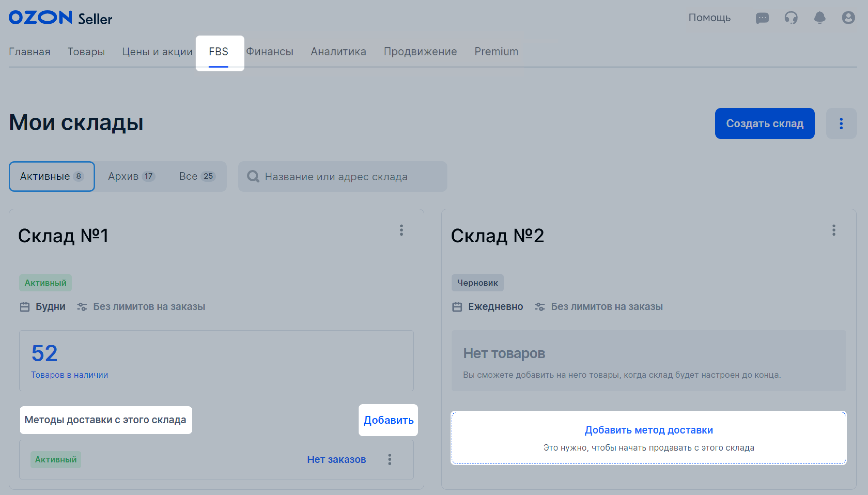This screenshot has width=868, height=495.
Task: Click the Ежедневно schedule label
Action: (x=495, y=307)
